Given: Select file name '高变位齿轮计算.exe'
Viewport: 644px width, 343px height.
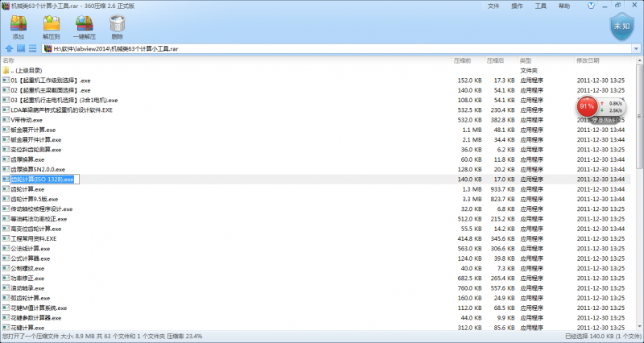Looking at the screenshot, I should pos(36,229).
